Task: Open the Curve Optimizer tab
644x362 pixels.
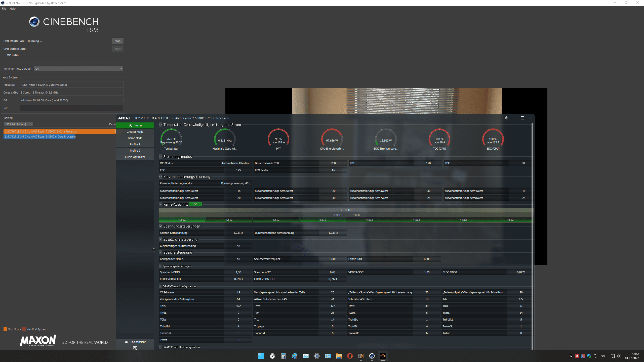Action: [135, 157]
